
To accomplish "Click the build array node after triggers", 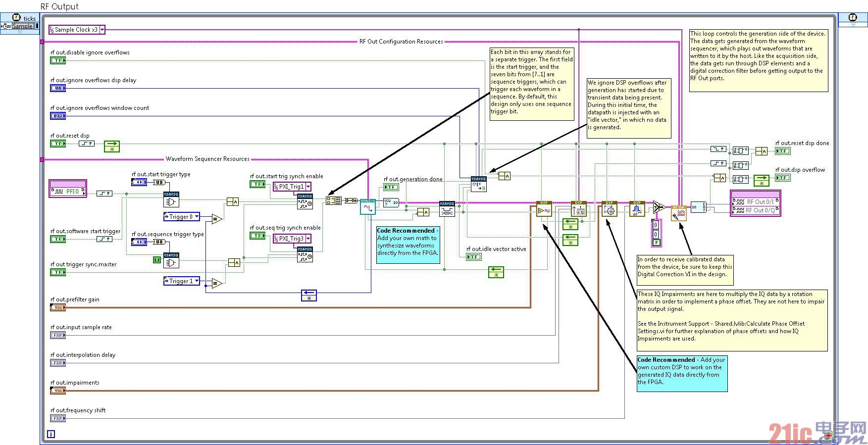I will 334,200.
